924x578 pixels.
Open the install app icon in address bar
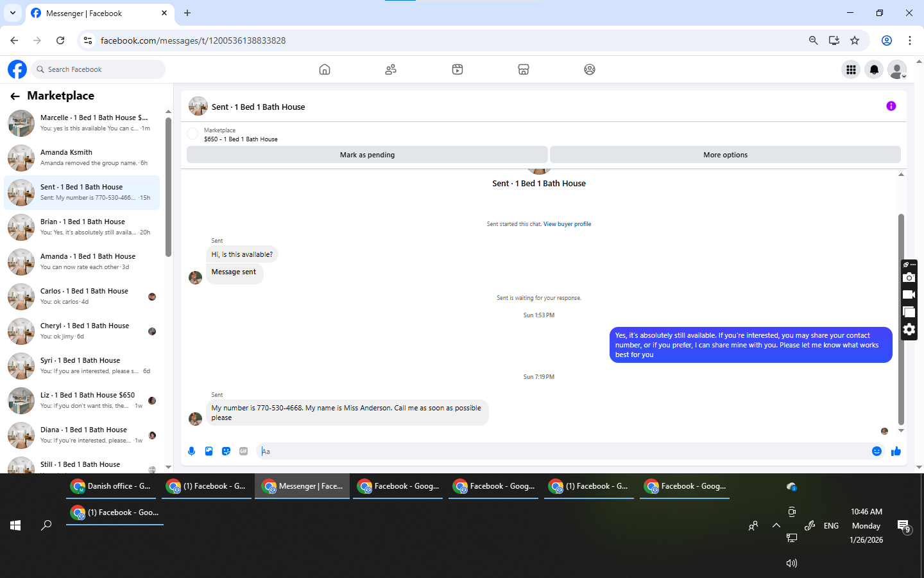(x=834, y=40)
